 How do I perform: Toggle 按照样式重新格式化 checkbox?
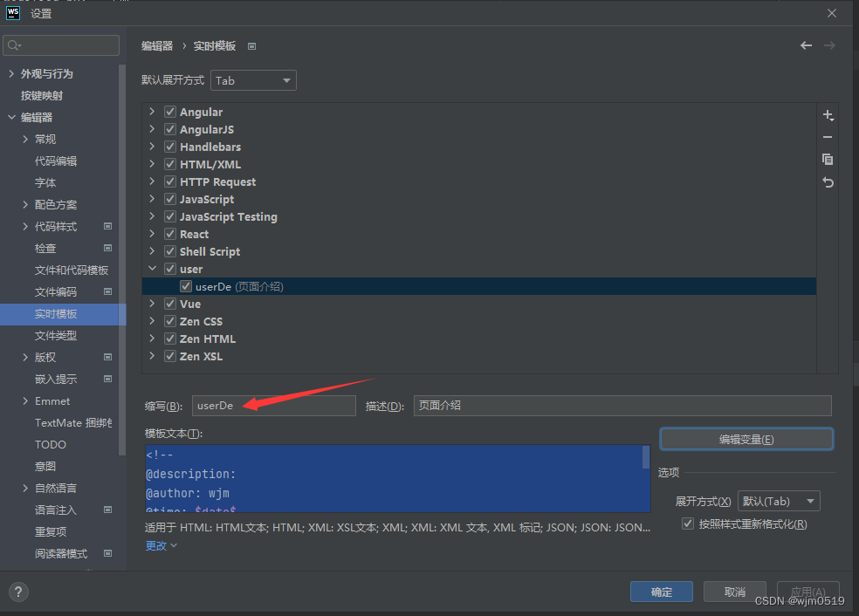pyautogui.click(x=688, y=524)
